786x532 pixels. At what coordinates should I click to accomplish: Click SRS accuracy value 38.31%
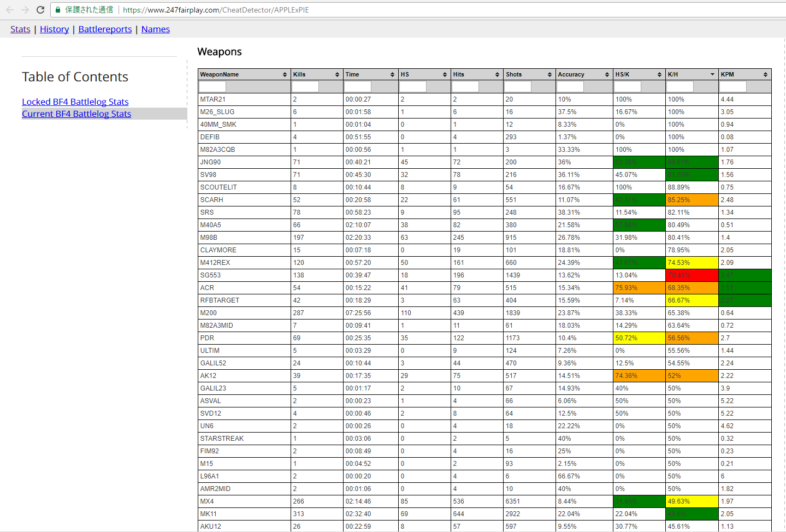point(569,212)
